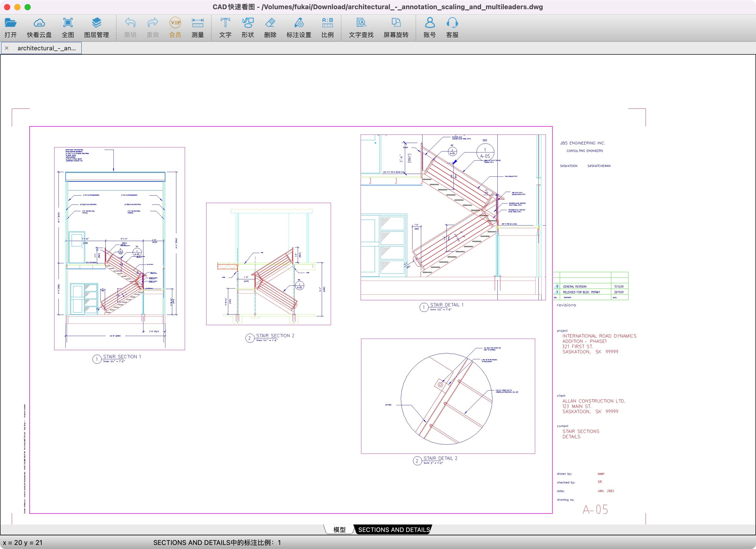Click the STAIR SECTION 2 title text
This screenshot has height=549, width=756.
[275, 336]
